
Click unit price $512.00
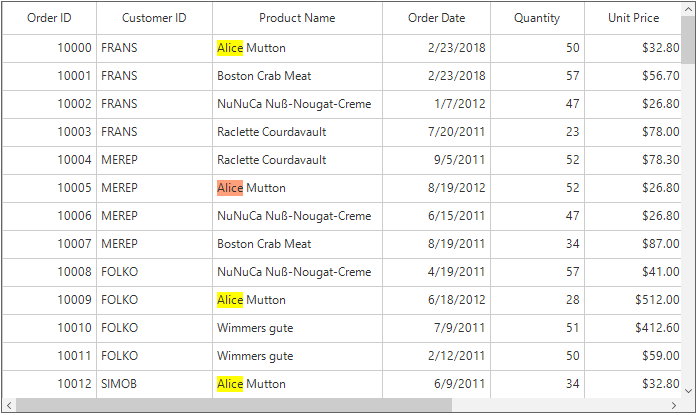pyautogui.click(x=633, y=300)
